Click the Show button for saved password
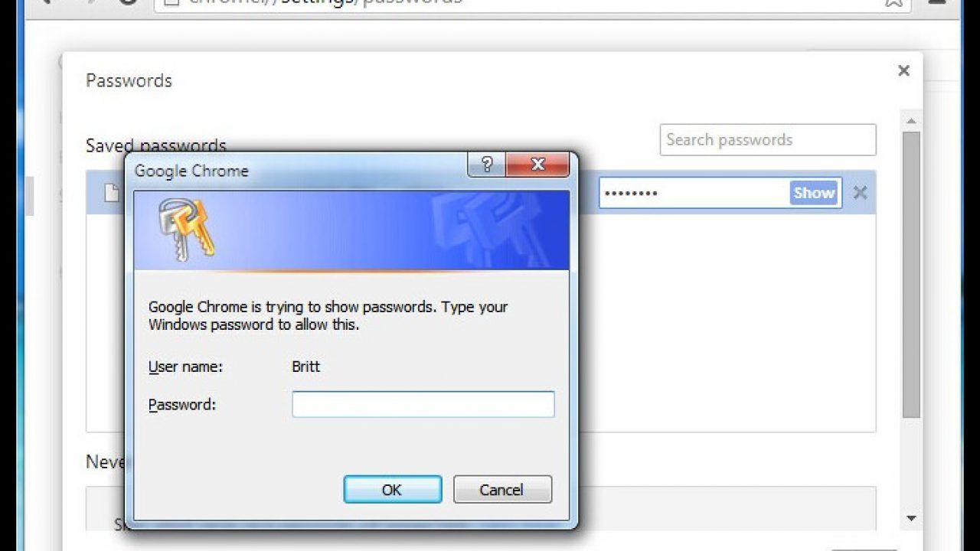Screen dimensions: 980x551 pyautogui.click(x=813, y=193)
